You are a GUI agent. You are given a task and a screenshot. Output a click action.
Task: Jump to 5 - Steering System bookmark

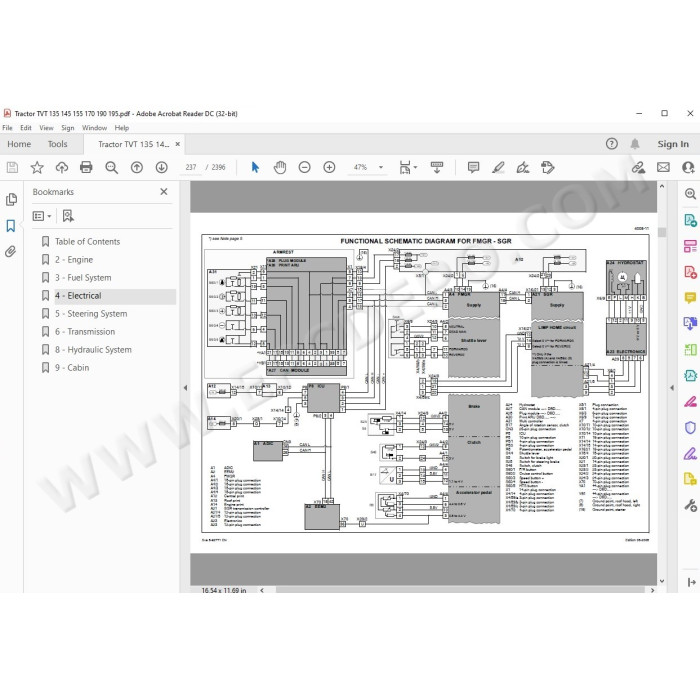tap(91, 314)
